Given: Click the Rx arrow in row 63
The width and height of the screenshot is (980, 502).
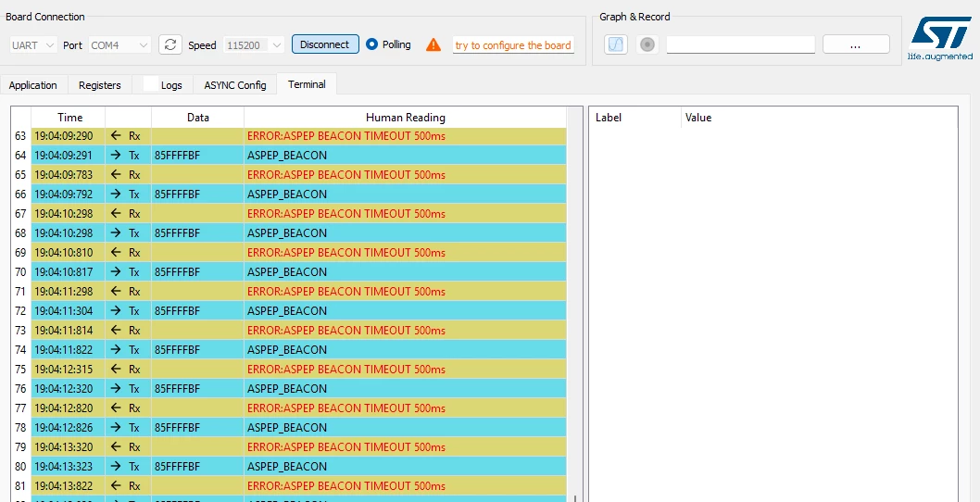Looking at the screenshot, I should (x=115, y=135).
